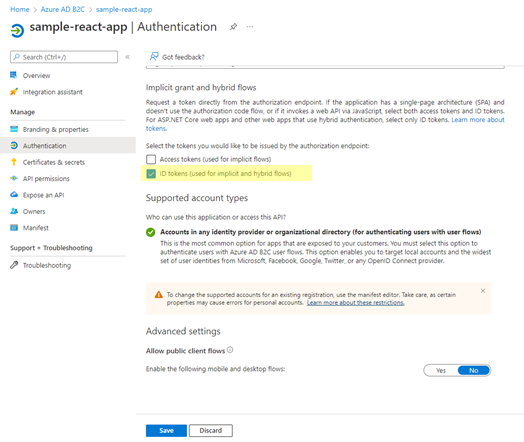Pin the Authentication page

coord(233,27)
